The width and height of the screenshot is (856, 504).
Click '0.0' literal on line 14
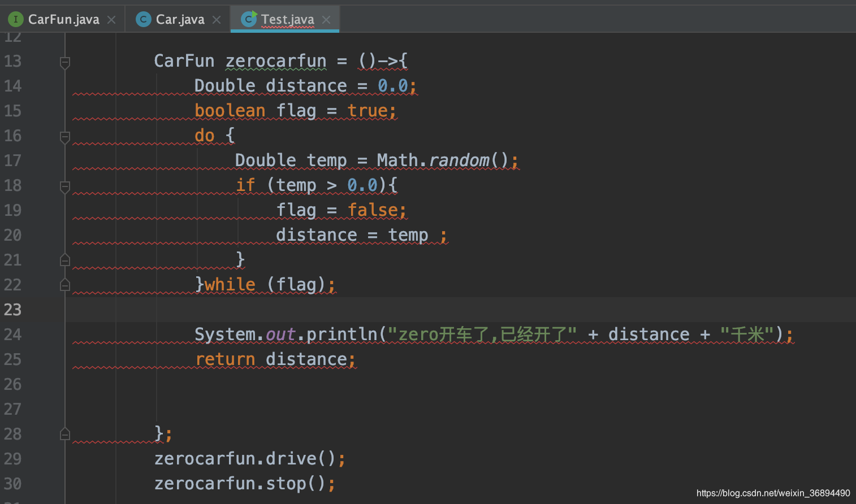tap(393, 86)
